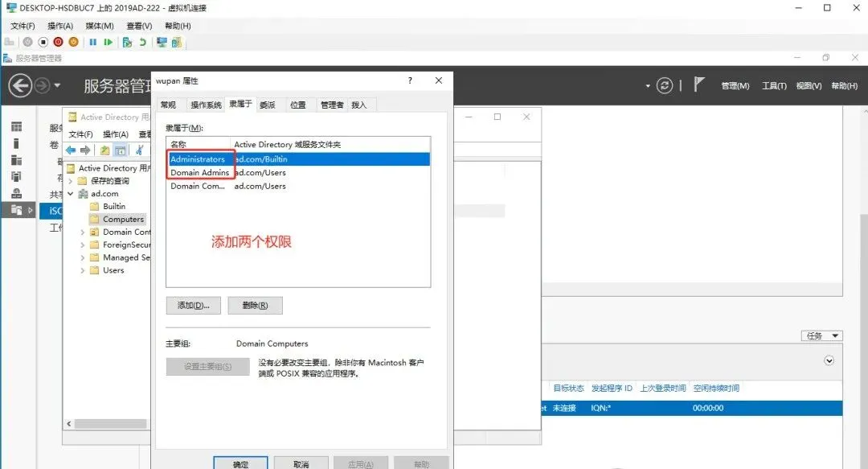Click the 添加(D) add button
The height and width of the screenshot is (469, 868).
193,305
